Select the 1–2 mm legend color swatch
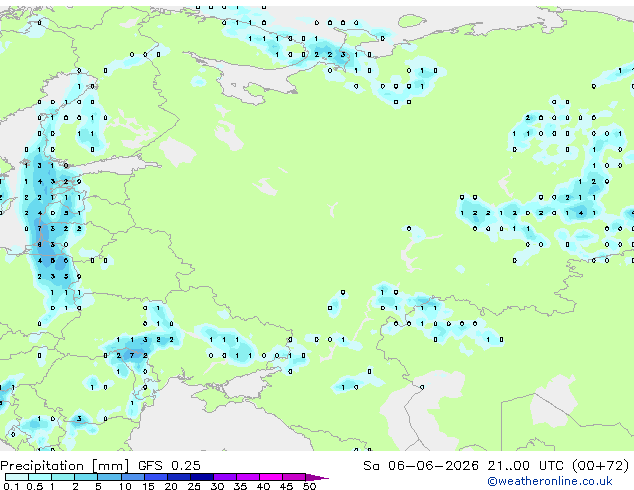The height and width of the screenshot is (490, 634). pyautogui.click(x=63, y=477)
